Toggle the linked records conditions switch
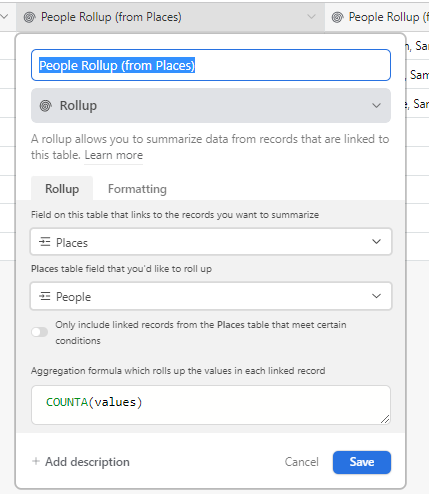Image resolution: width=429 pixels, height=494 pixels. tap(40, 332)
